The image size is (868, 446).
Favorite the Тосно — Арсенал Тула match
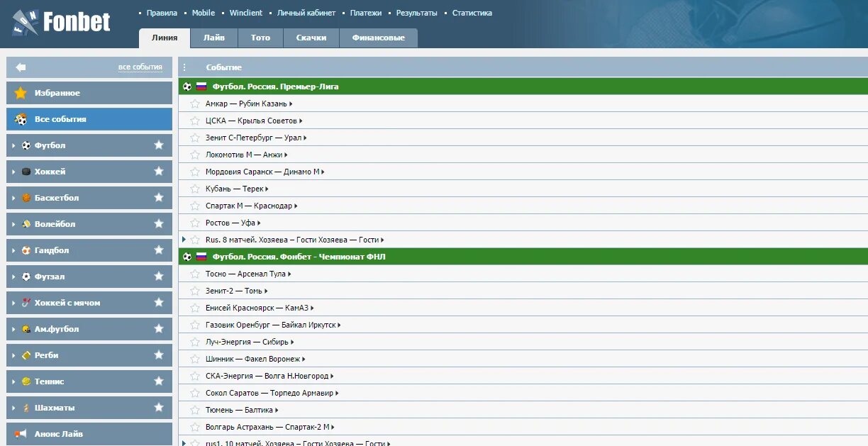pos(195,274)
